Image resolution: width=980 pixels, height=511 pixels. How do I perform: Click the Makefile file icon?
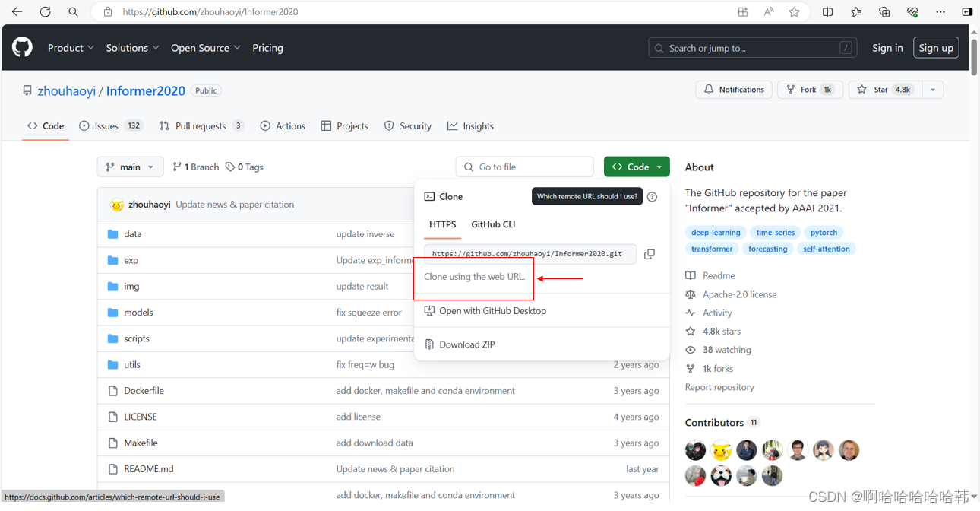113,443
